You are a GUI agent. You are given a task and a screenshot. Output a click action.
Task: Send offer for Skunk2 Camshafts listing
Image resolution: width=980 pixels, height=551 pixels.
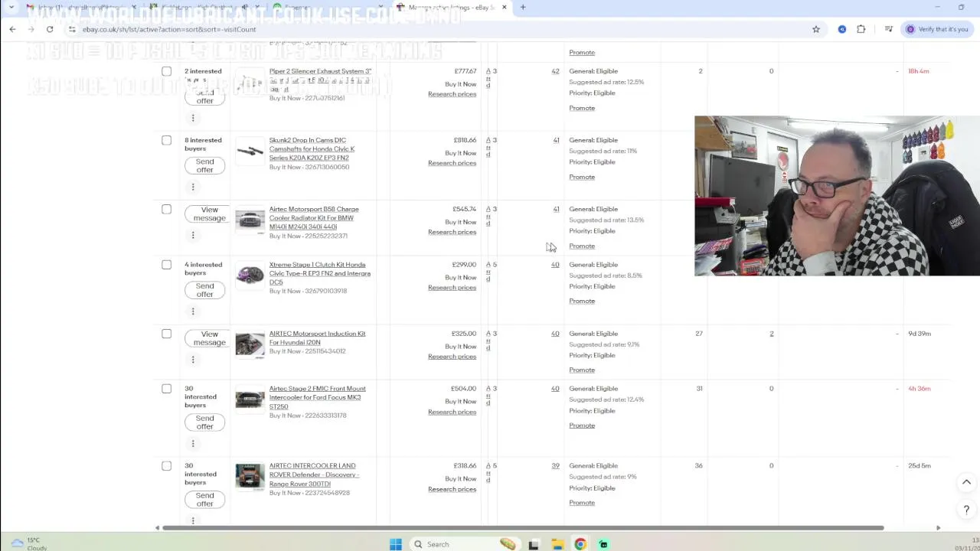point(204,165)
